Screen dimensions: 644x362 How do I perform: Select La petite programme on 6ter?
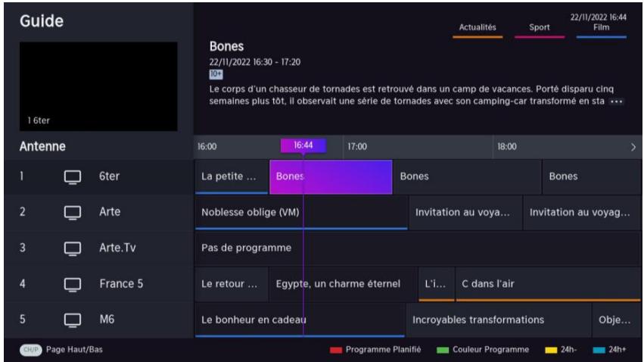[x=232, y=176]
